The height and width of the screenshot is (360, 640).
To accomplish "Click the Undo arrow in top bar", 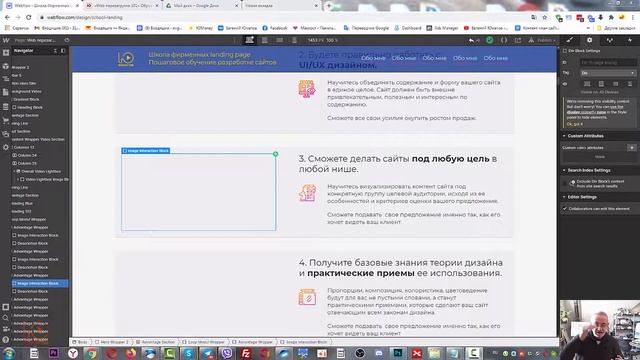I will tap(472, 40).
